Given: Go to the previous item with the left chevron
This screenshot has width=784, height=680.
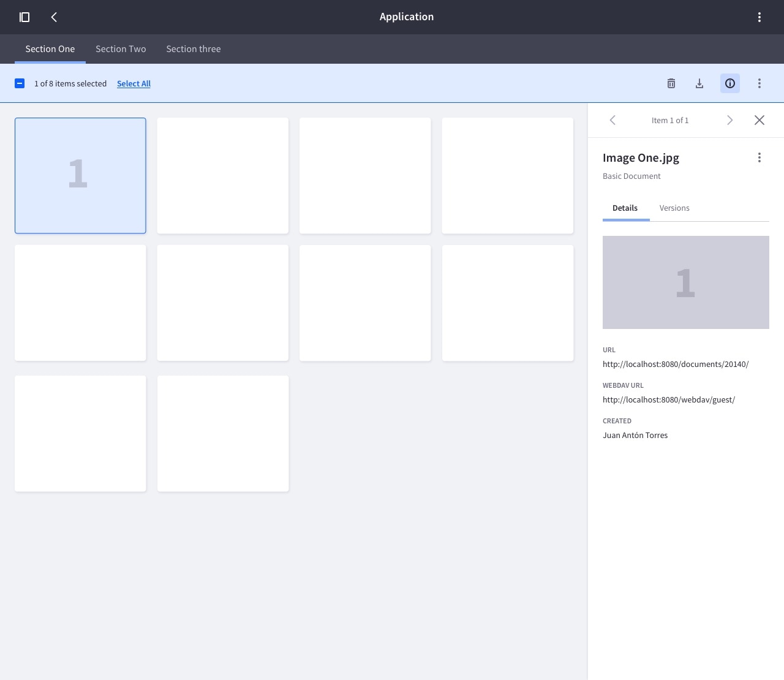Looking at the screenshot, I should tap(612, 120).
